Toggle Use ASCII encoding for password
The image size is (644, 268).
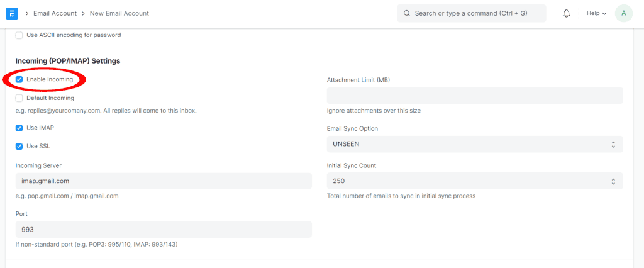coord(19,35)
